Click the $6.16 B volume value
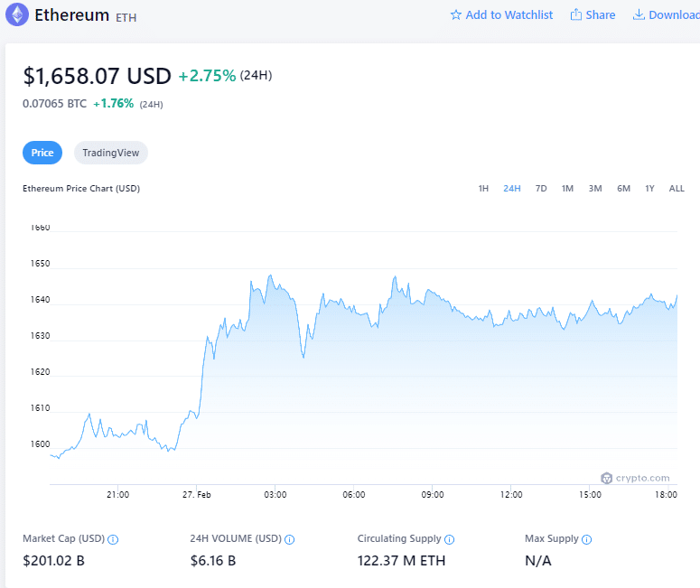 coord(213,561)
